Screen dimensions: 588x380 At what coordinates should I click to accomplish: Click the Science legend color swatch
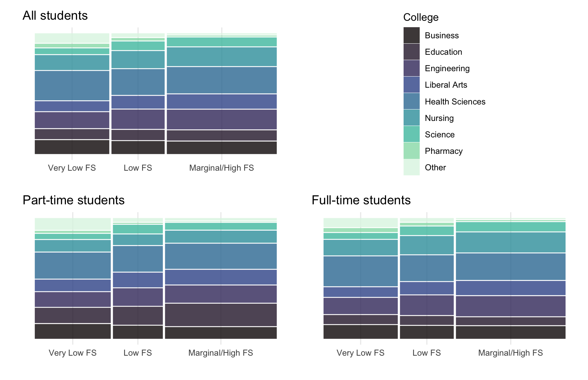coord(411,134)
